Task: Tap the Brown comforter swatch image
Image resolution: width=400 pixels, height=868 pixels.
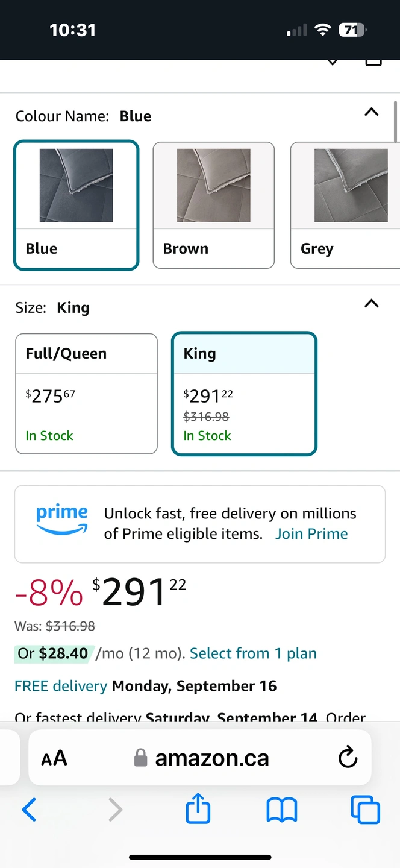Action: (x=213, y=185)
